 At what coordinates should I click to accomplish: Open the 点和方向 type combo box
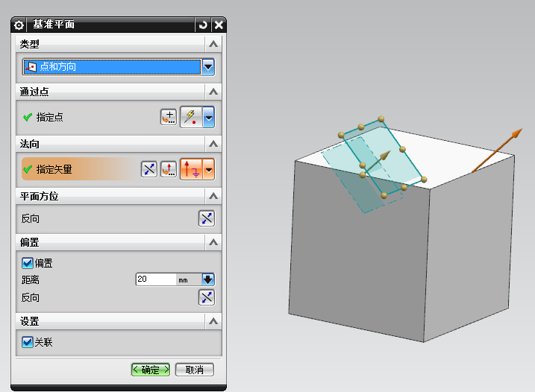119,67
